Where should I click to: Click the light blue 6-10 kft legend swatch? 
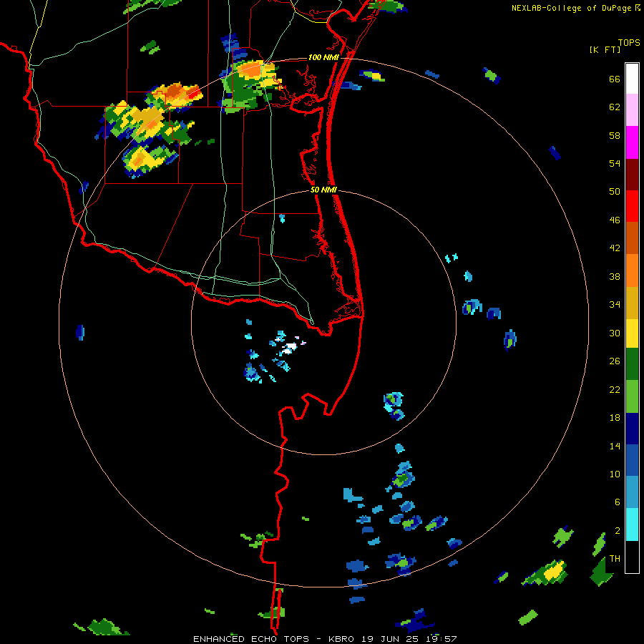pos(632,492)
